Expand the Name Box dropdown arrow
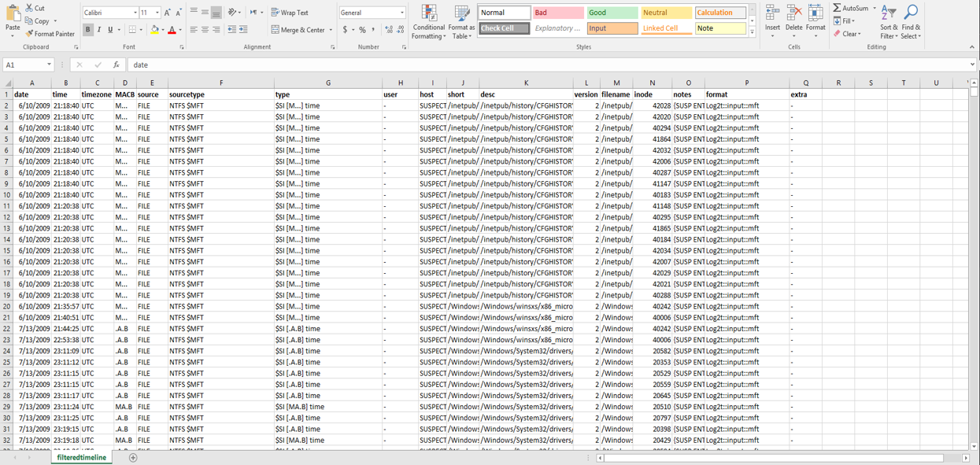Viewport: 980px width, 465px height. click(49, 65)
